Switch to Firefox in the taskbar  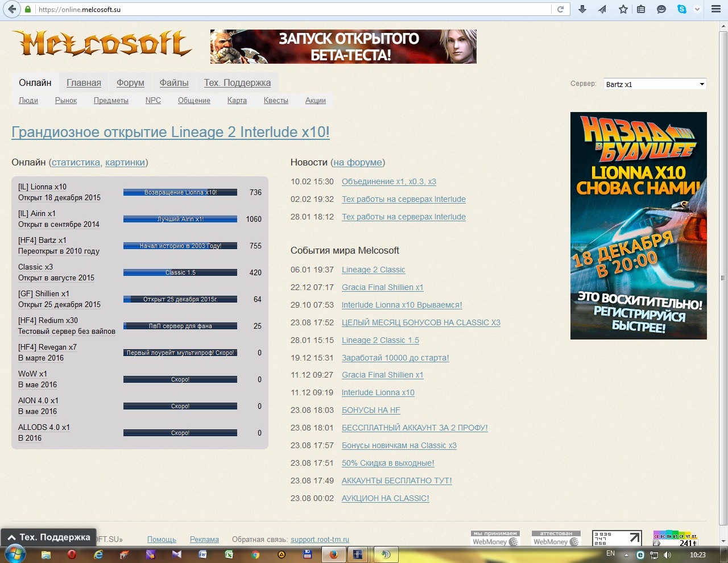coord(334,554)
